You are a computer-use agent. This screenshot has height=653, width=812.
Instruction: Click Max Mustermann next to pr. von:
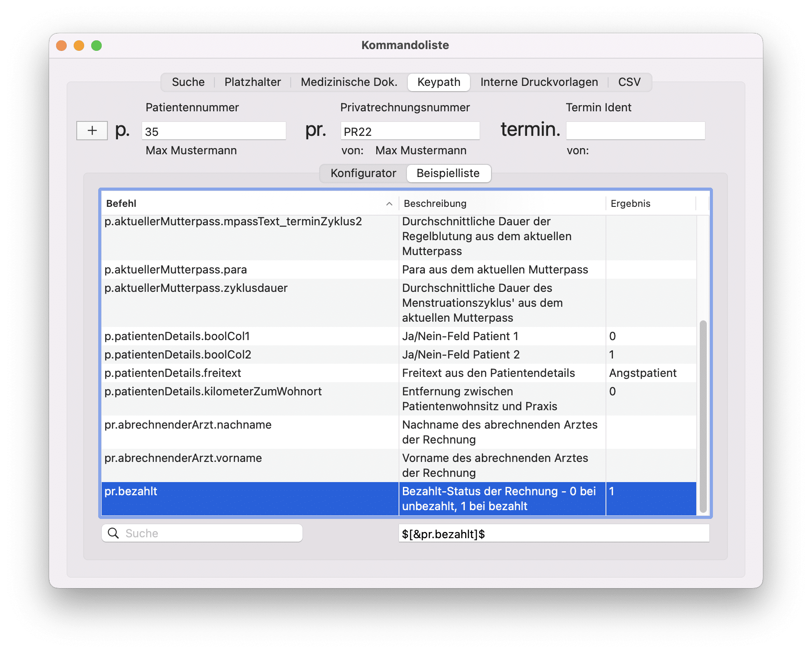point(421,150)
